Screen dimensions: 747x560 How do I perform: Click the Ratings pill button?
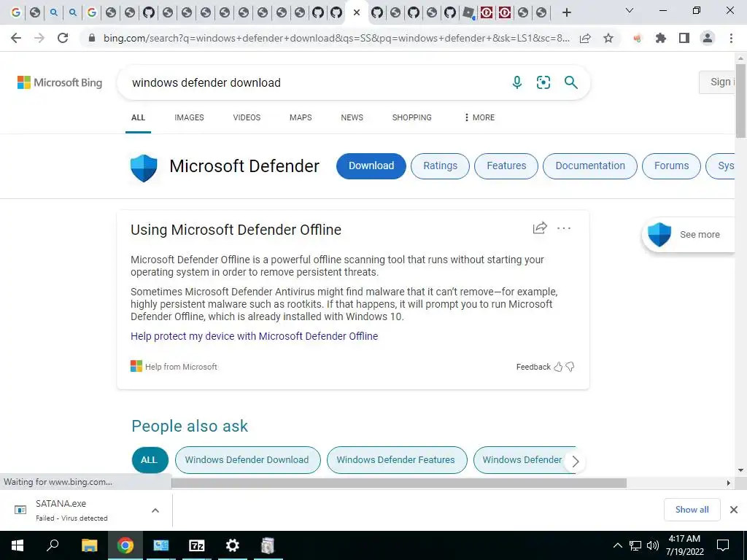pyautogui.click(x=440, y=166)
